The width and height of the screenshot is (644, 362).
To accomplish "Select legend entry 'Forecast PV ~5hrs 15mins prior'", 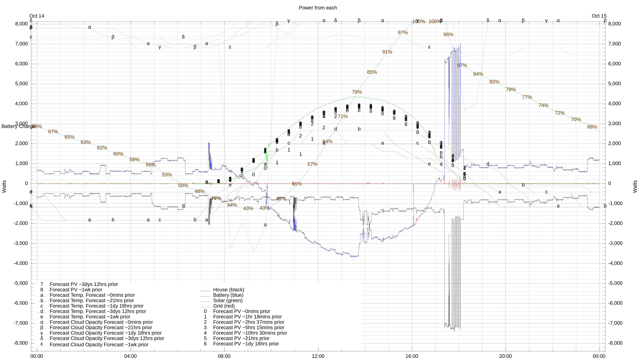I will [249, 328].
